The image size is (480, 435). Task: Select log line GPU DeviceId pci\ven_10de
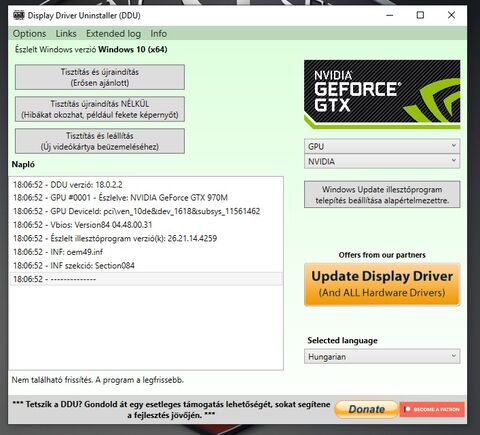(146, 211)
